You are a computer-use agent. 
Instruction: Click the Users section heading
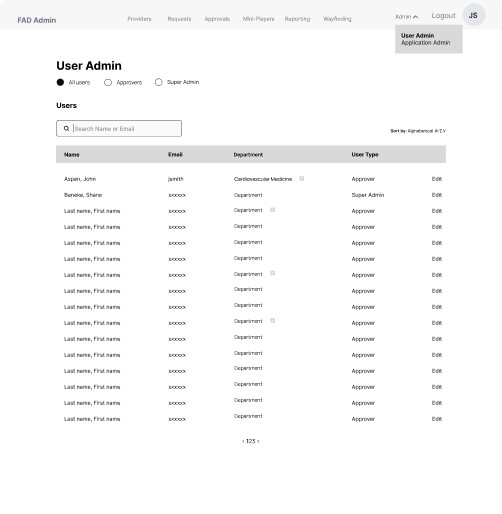(x=67, y=105)
